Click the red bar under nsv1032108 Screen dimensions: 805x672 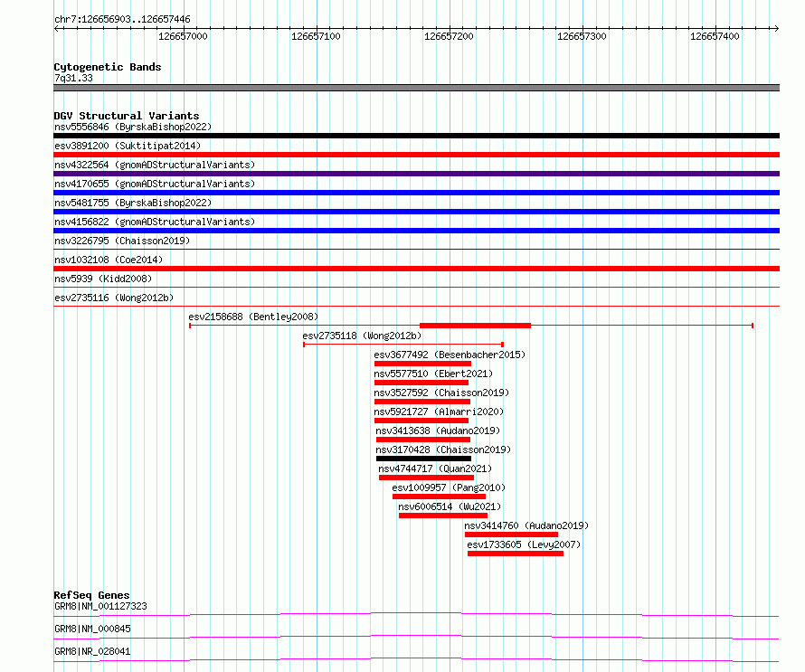(416, 269)
